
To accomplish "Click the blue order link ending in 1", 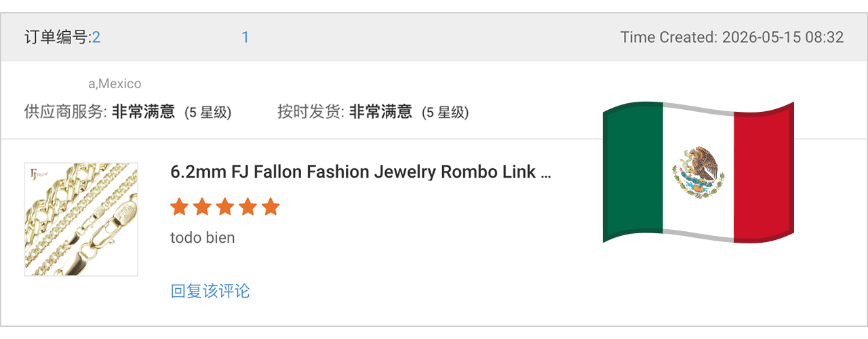I will pos(245,37).
